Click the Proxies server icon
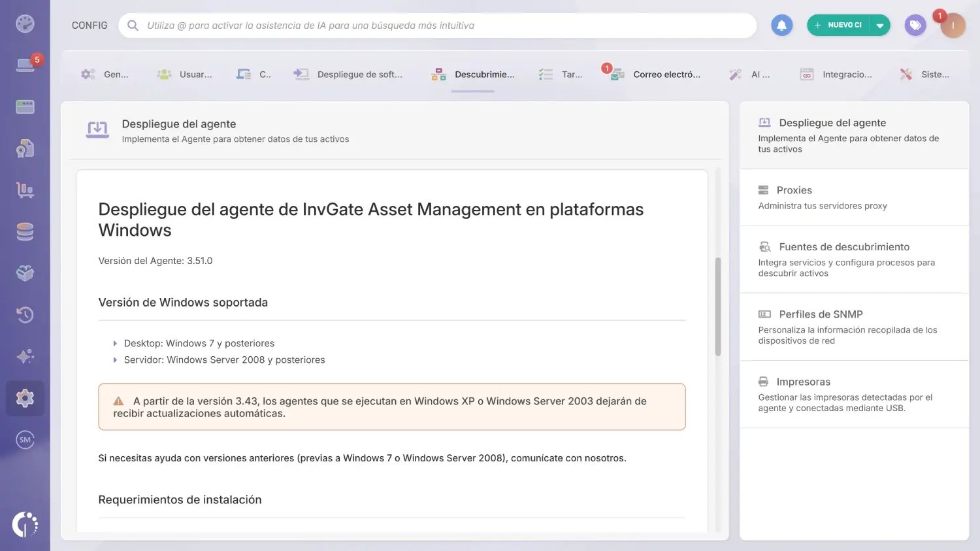The image size is (980, 551). tap(763, 190)
